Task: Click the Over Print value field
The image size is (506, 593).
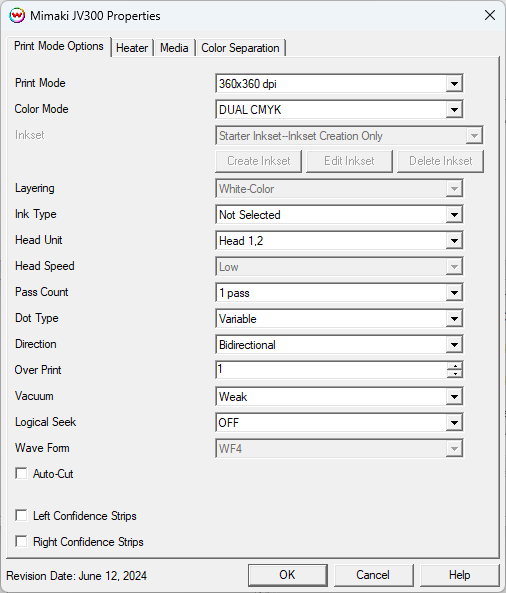Action: (x=331, y=369)
